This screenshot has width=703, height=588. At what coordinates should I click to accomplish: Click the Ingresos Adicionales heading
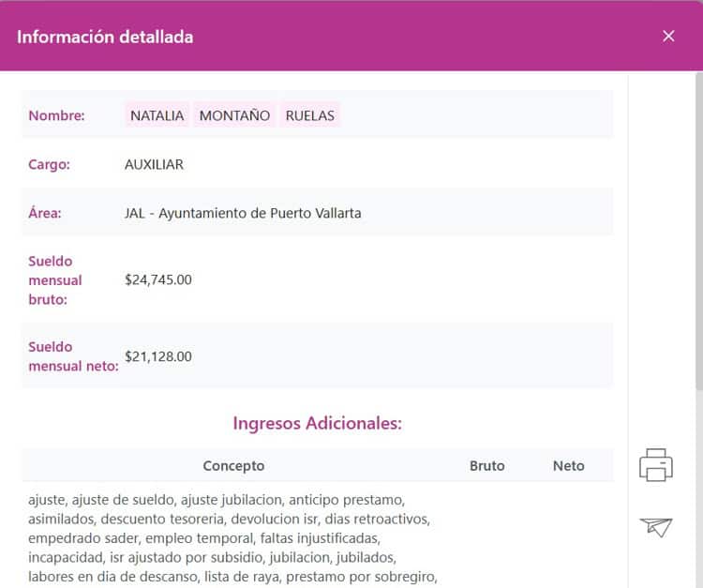pyautogui.click(x=317, y=423)
